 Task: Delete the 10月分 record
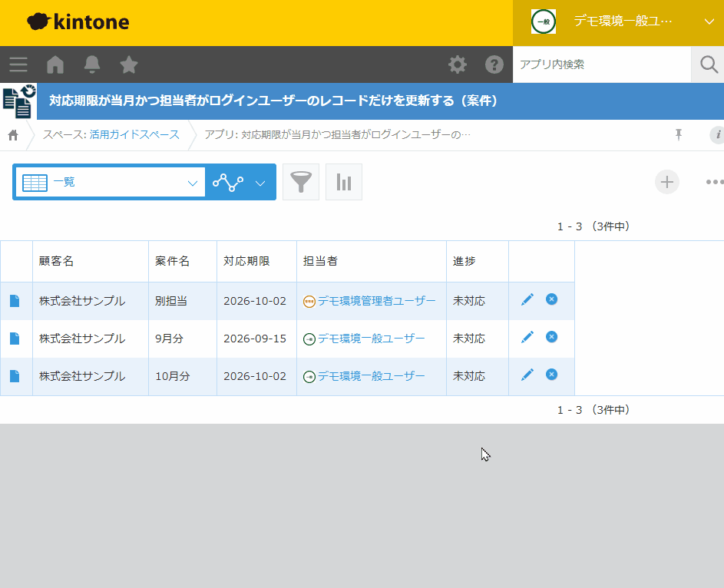click(551, 375)
